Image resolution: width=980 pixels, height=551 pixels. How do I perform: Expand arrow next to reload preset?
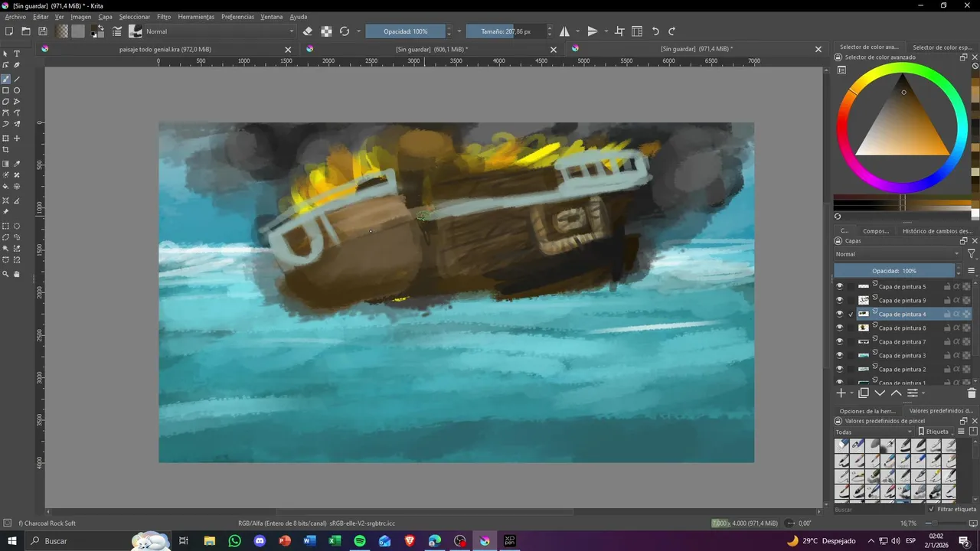[358, 31]
